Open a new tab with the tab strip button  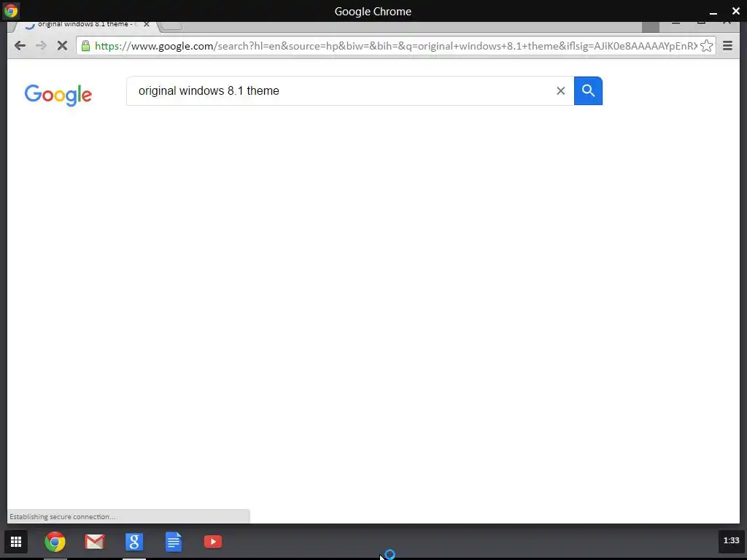tap(171, 26)
